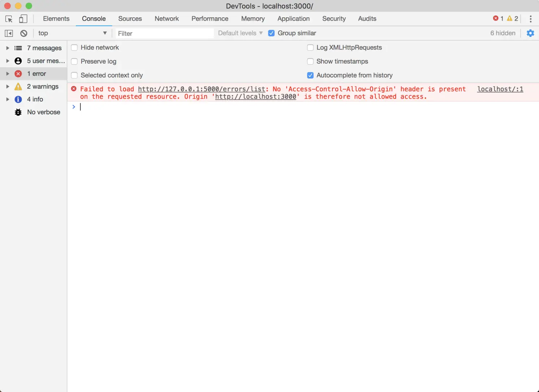Enable the Preserve log checkbox
Viewport: 539px width, 392px height.
click(74, 61)
